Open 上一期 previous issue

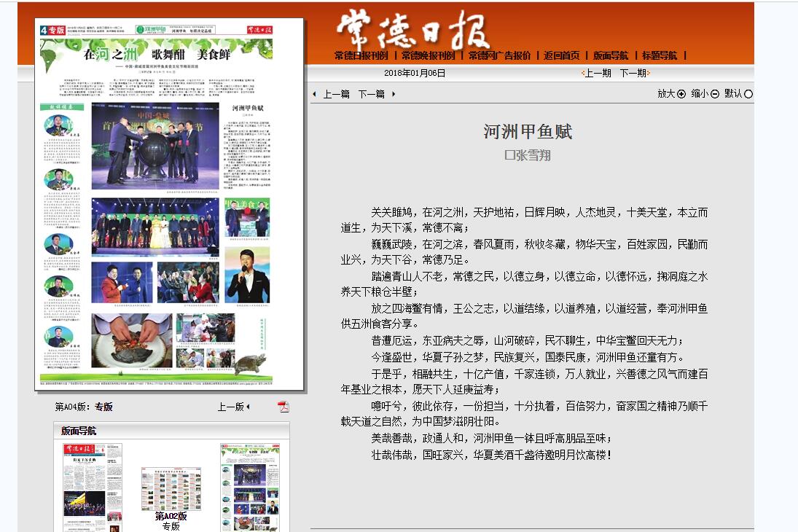coord(598,73)
